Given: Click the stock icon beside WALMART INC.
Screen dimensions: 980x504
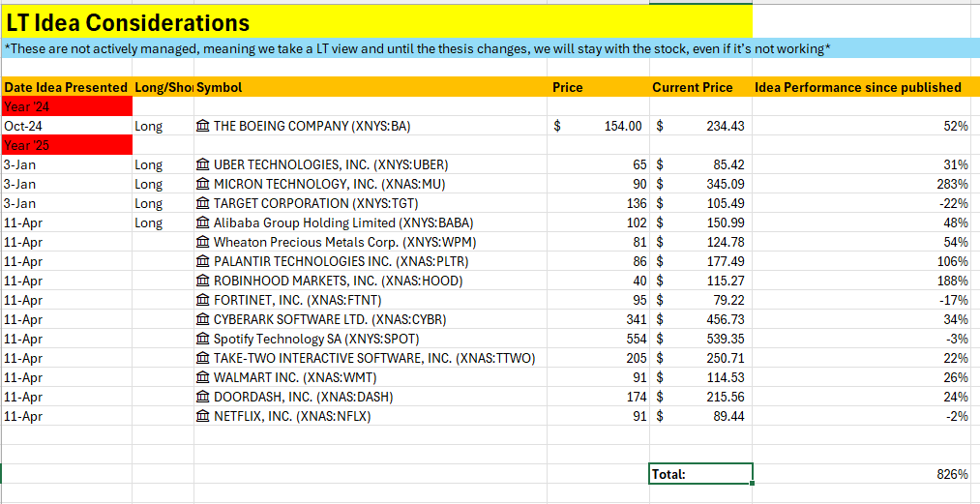Looking at the screenshot, I should click(x=203, y=378).
